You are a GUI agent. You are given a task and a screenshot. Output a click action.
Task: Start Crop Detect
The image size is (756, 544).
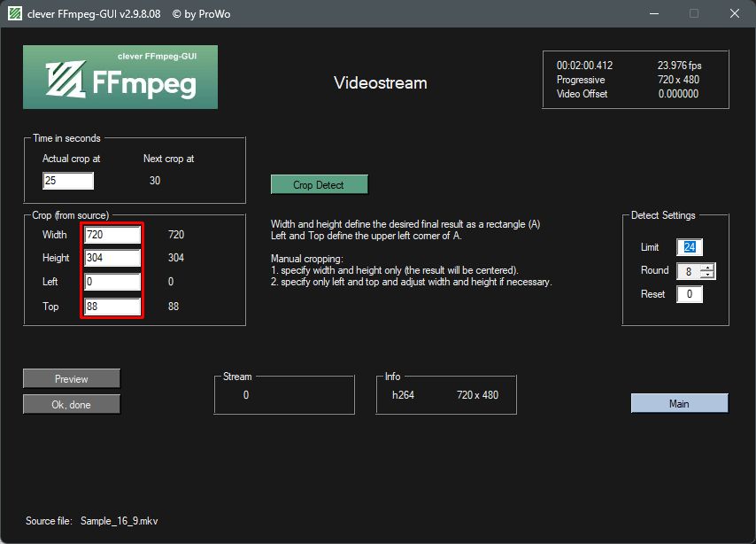(x=320, y=184)
